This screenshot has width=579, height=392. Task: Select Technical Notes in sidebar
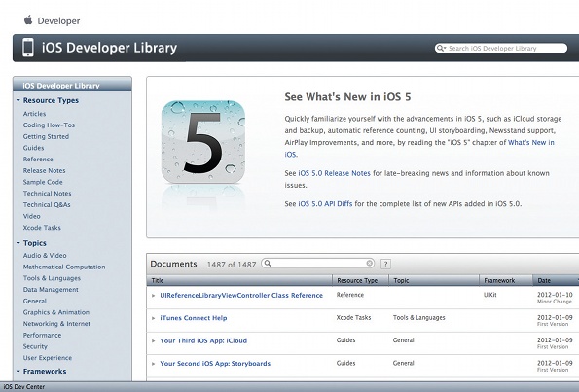(47, 194)
